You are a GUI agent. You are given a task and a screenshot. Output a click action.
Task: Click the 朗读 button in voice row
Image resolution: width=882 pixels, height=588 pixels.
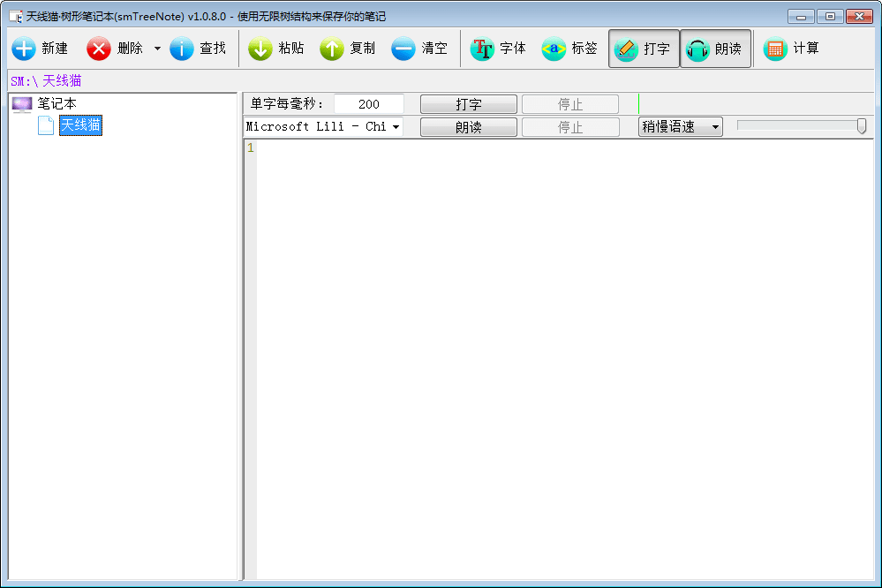[x=469, y=127]
